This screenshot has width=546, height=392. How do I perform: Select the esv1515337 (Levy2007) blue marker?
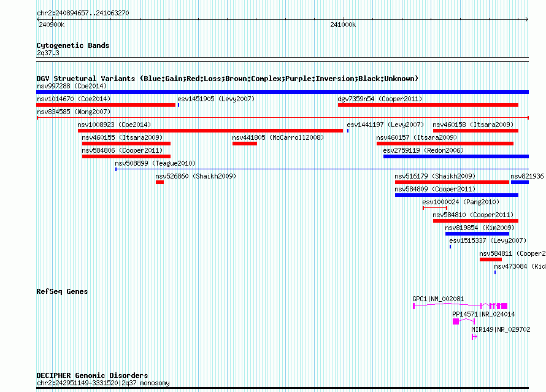tap(450, 247)
